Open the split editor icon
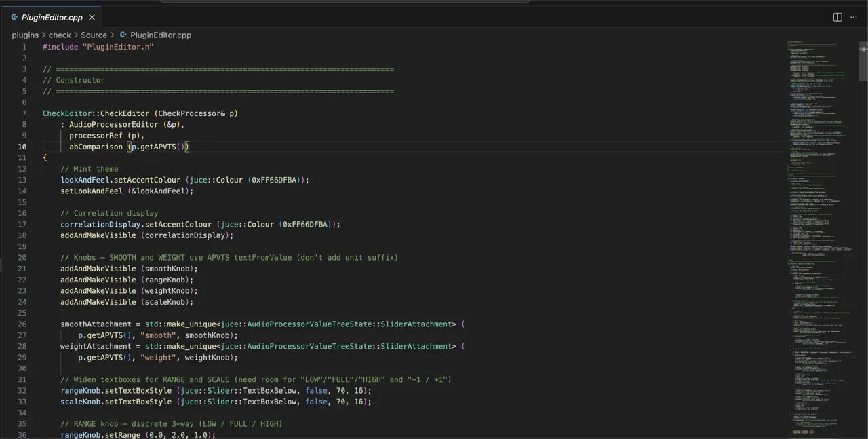The width and height of the screenshot is (868, 439). pyautogui.click(x=837, y=17)
